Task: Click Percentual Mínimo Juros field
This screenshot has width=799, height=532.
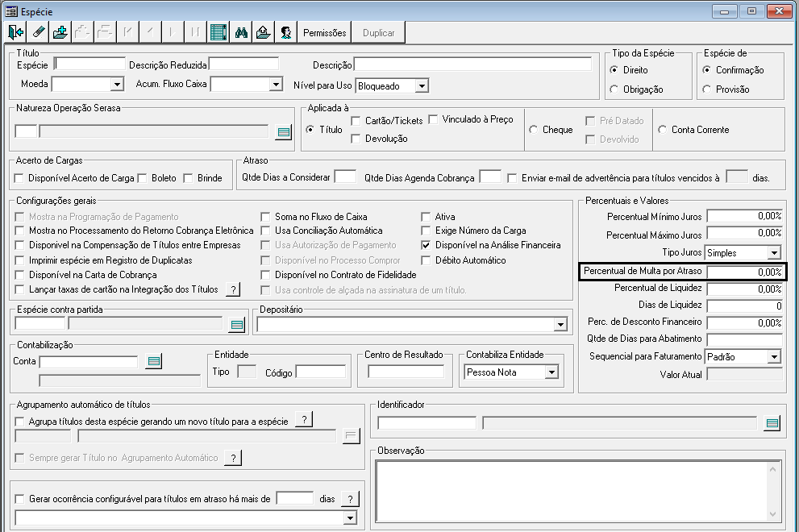Action: point(744,216)
